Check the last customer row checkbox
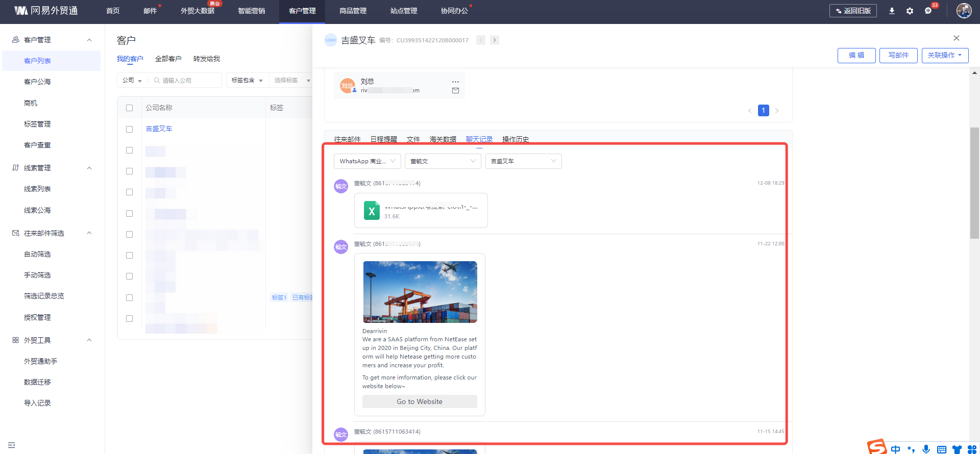This screenshot has width=980, height=454. click(x=129, y=319)
